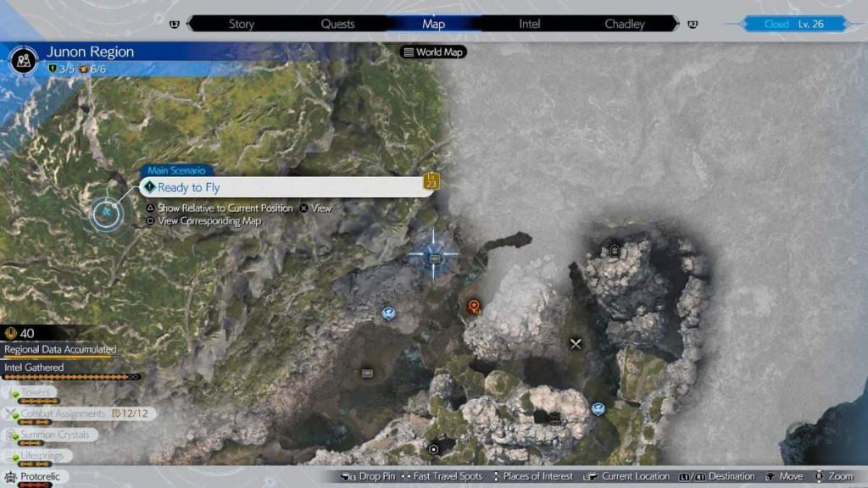868x488 pixels.
Task: Switch to the Quests tab
Action: click(x=337, y=24)
